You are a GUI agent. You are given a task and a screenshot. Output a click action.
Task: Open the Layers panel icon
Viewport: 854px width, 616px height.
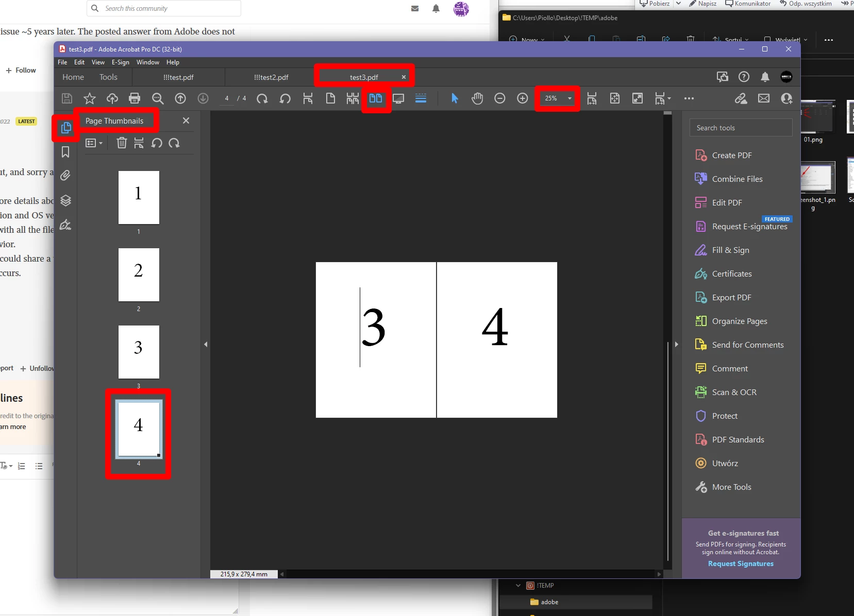[x=65, y=200]
